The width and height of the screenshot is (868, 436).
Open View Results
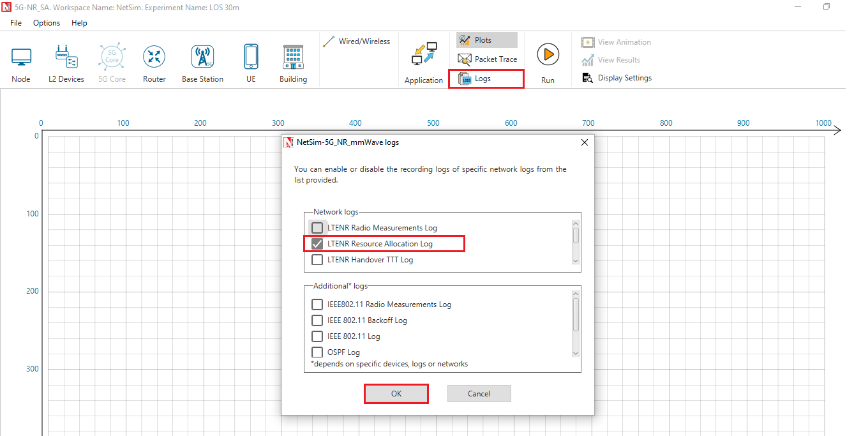pos(611,60)
